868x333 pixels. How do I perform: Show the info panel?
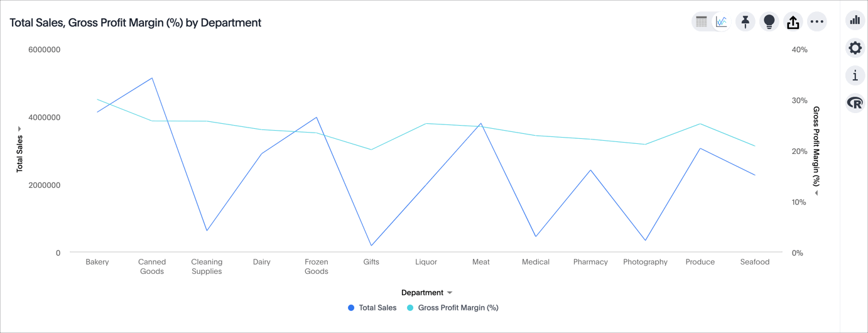point(855,75)
